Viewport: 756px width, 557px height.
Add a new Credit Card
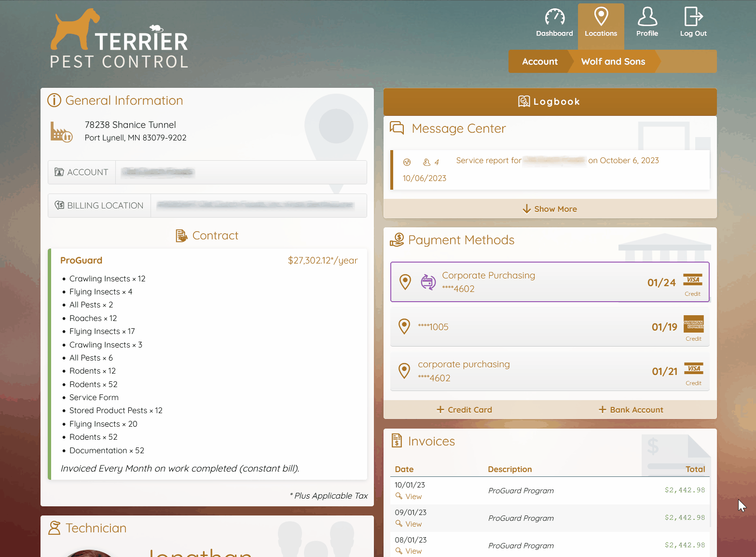[x=464, y=410]
